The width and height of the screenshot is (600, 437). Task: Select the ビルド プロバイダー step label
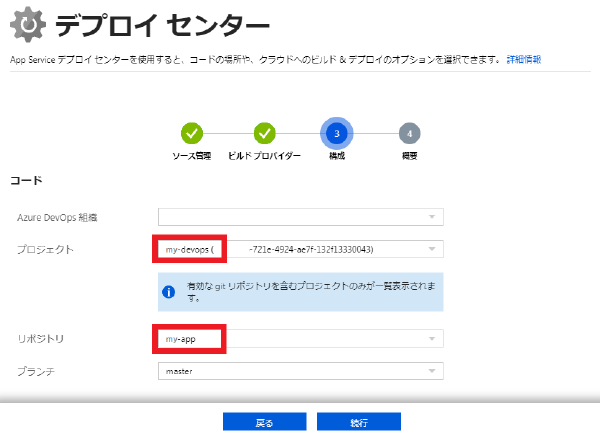click(x=264, y=156)
